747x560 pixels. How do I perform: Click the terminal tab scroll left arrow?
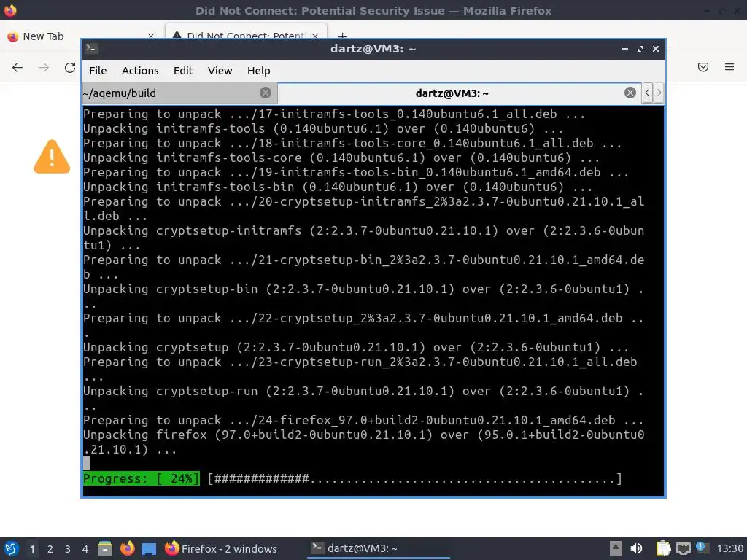pos(647,93)
